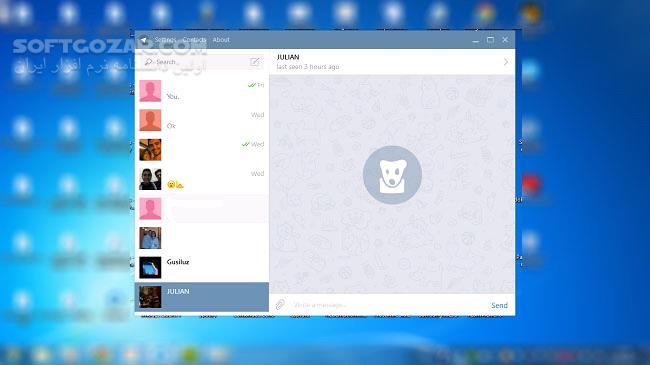
Task: Click the compose new message icon
Action: pos(255,62)
